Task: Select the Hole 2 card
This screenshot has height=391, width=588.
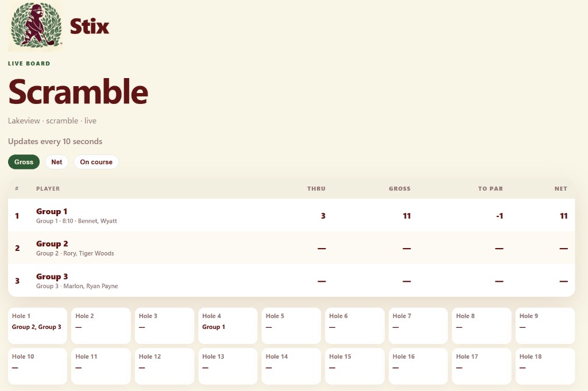Action: click(x=101, y=326)
